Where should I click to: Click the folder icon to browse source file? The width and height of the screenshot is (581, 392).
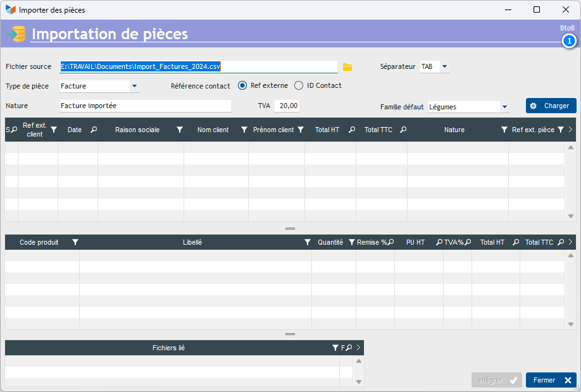point(347,67)
